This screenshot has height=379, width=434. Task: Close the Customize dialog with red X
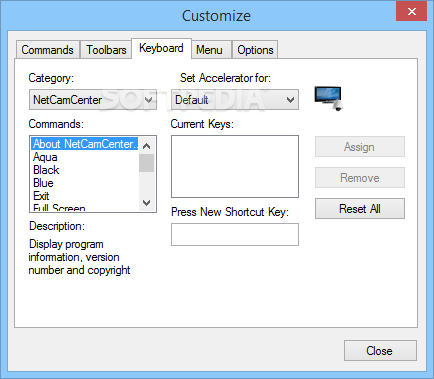411,11
